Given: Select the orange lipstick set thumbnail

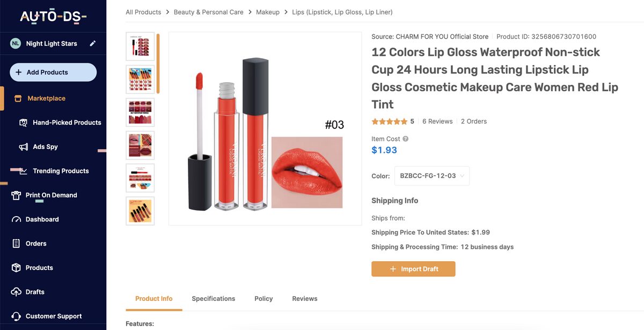Looking at the screenshot, I should pos(140,211).
